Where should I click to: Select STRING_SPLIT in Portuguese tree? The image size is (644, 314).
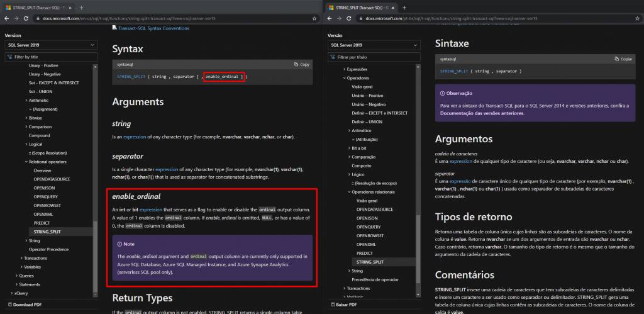(x=370, y=262)
